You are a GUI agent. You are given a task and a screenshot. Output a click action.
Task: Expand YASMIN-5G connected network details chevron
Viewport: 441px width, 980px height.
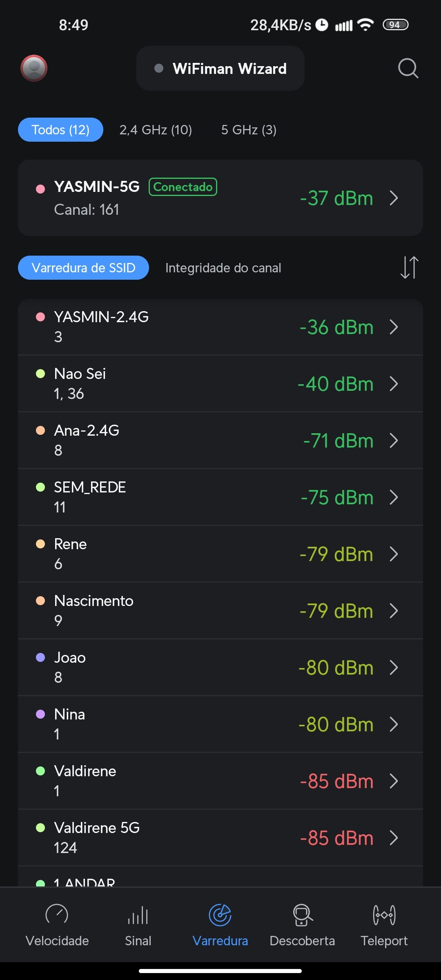pyautogui.click(x=394, y=198)
